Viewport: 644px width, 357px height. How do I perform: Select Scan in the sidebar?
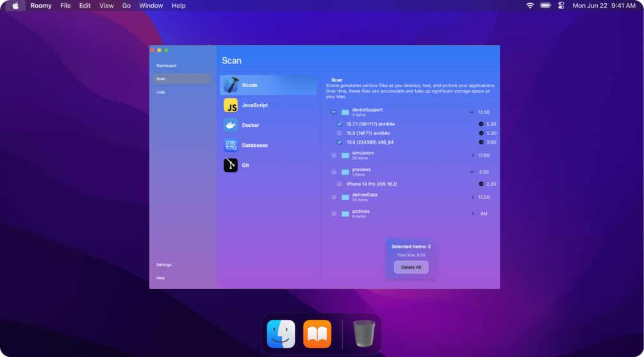point(182,79)
